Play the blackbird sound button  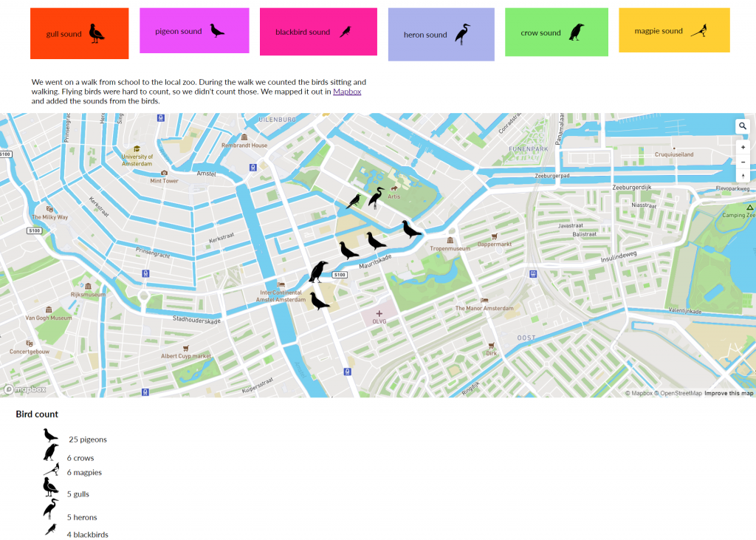(318, 32)
